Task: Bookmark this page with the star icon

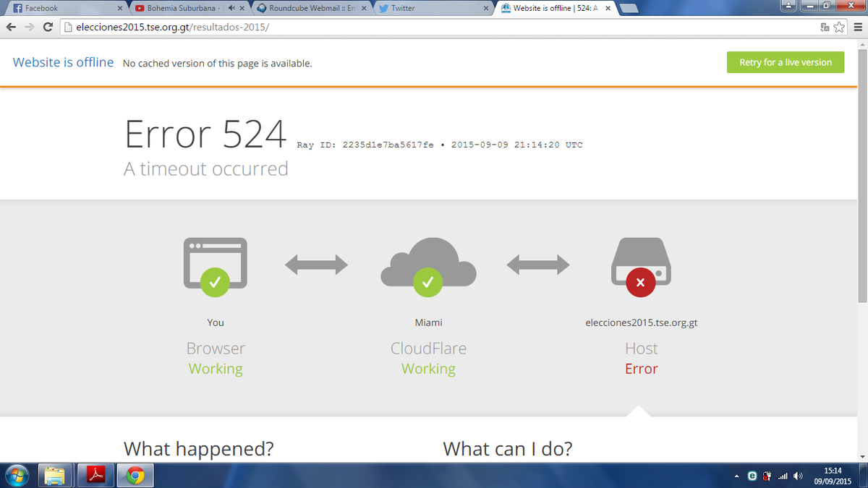Action: [x=839, y=27]
